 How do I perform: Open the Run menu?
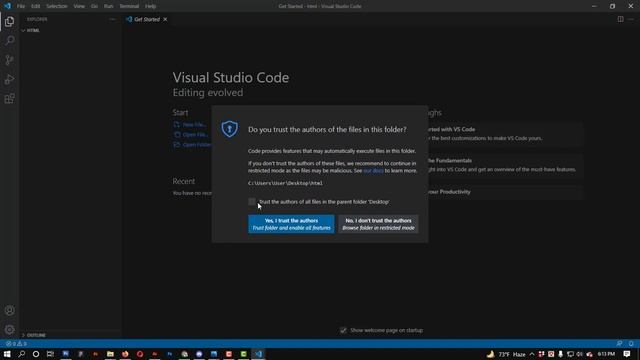click(108, 6)
